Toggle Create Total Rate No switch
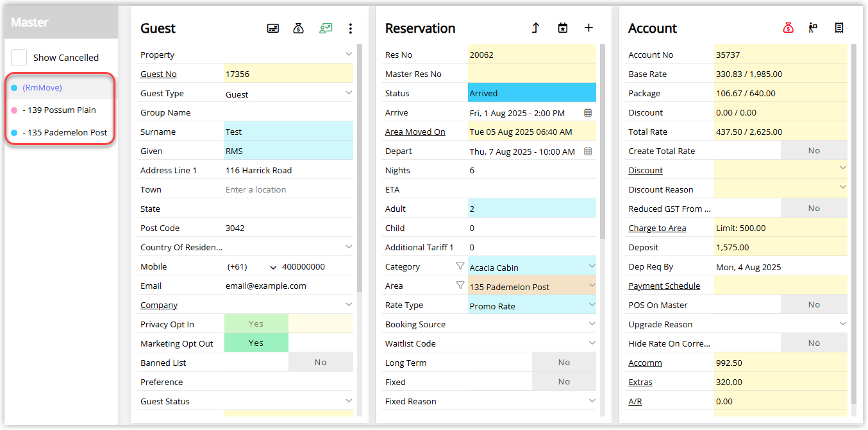Image resolution: width=868 pixels, height=430 pixels. click(x=814, y=151)
